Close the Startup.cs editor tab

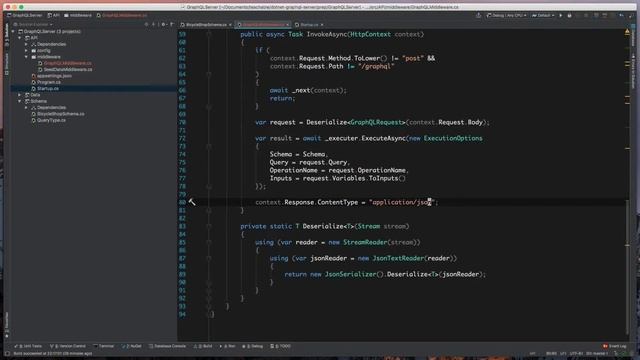point(322,25)
